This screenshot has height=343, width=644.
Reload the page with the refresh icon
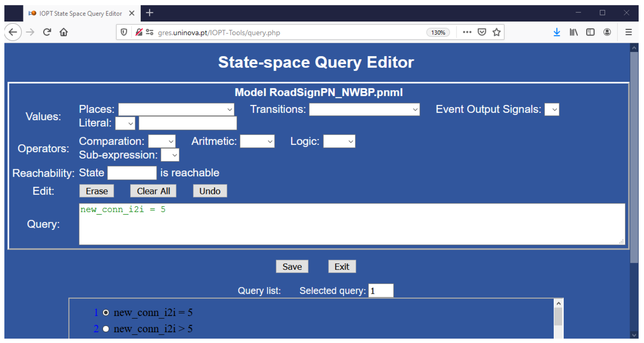[47, 32]
